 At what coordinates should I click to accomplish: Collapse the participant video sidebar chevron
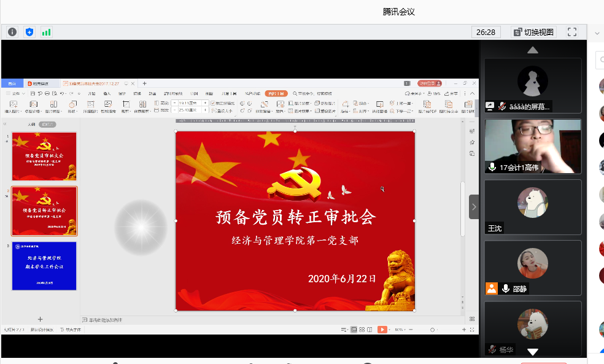point(474,207)
